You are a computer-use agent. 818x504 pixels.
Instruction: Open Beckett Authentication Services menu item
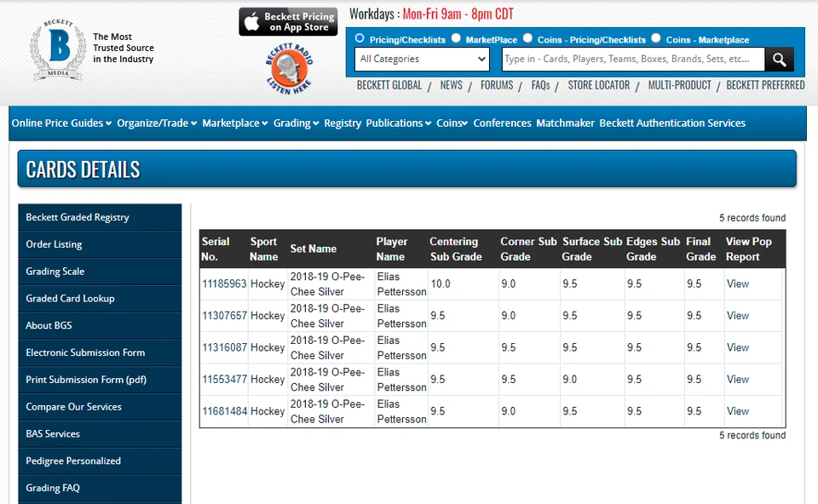pyautogui.click(x=672, y=123)
